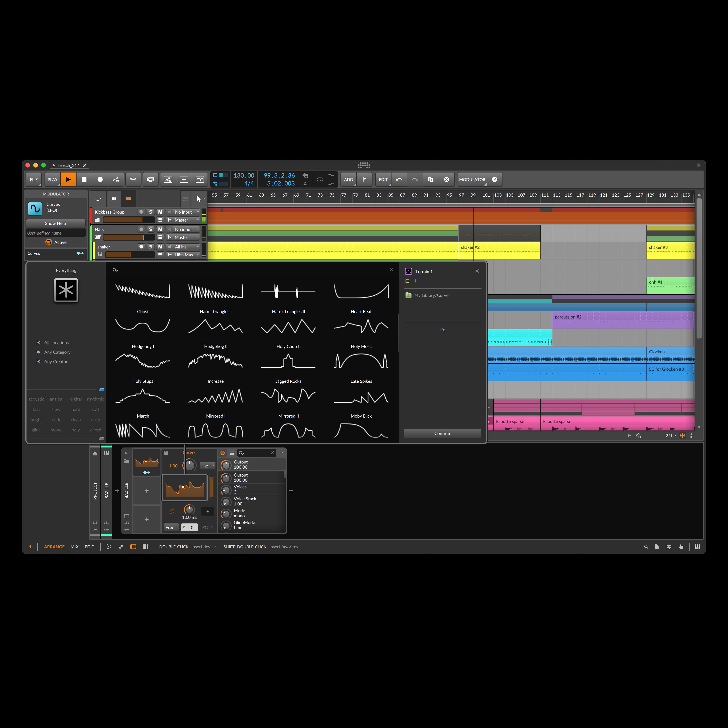Screen dimensions: 728x728
Task: Stop playback with the stop button
Action: pyautogui.click(x=84, y=179)
